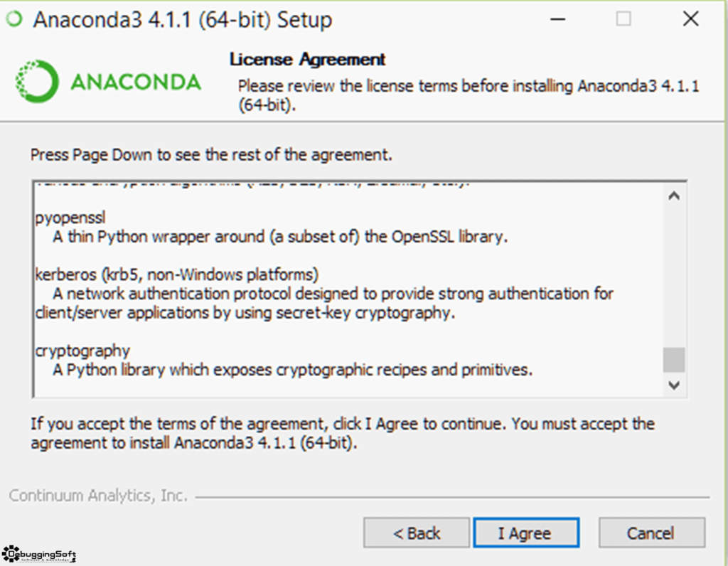Screen dimensions: 728x566
Task: Click the ANACONDA wordmark in the header
Action: pos(136,82)
